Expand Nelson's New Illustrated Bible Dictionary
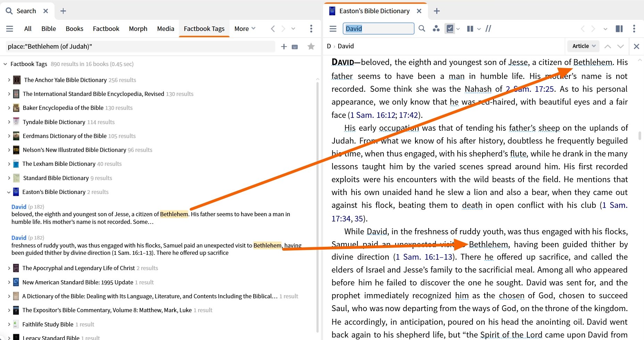 [x=9, y=150]
